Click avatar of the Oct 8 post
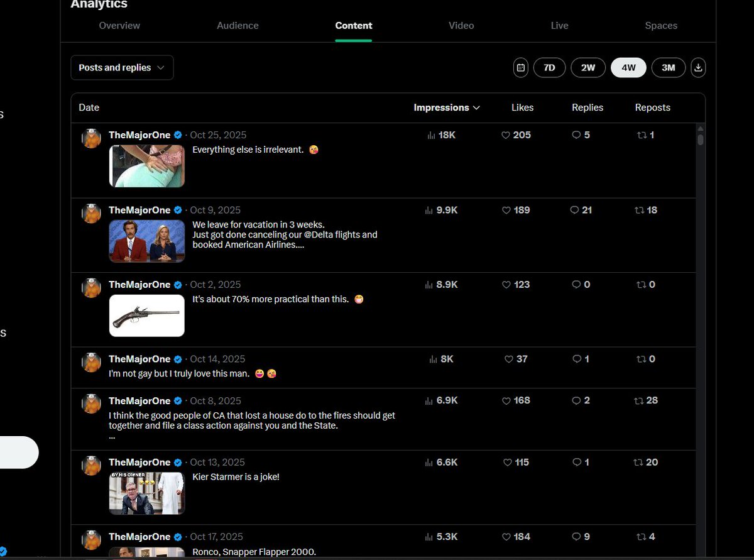754x560 pixels. (x=92, y=404)
